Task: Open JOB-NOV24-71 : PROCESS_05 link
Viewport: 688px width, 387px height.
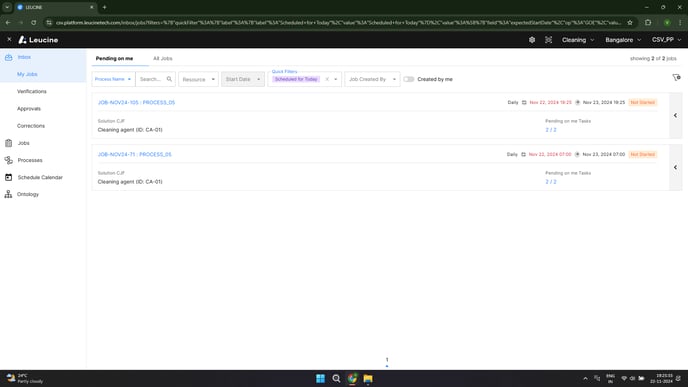Action: click(x=134, y=154)
